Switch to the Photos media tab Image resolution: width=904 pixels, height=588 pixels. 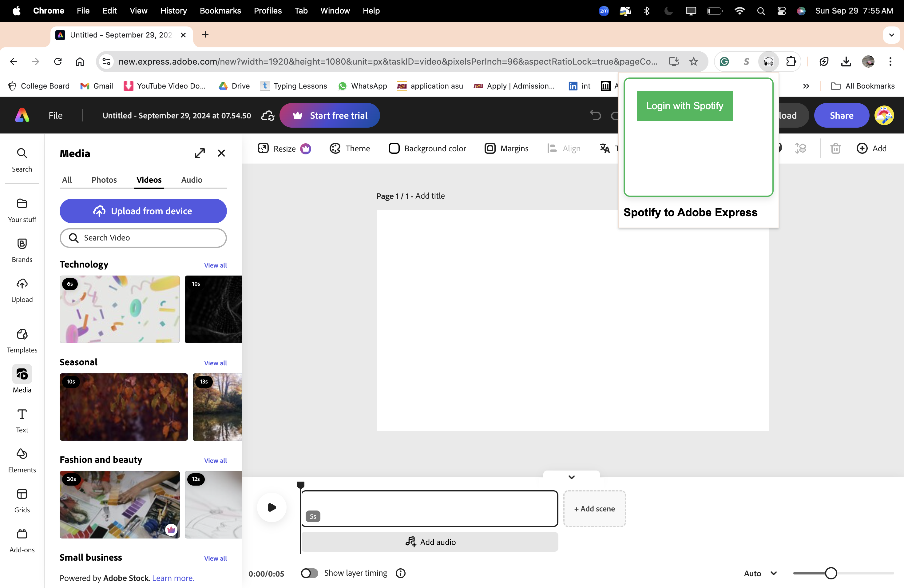[104, 180]
